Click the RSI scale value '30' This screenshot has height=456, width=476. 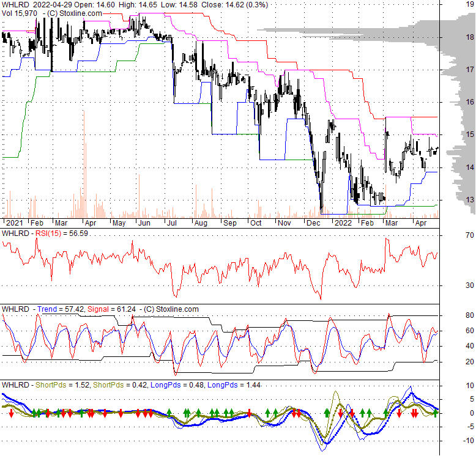470,285
